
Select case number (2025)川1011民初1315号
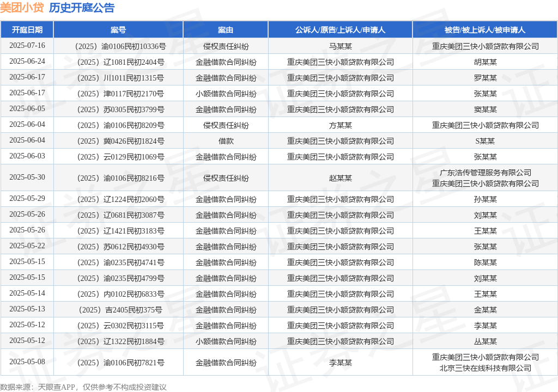120,78
